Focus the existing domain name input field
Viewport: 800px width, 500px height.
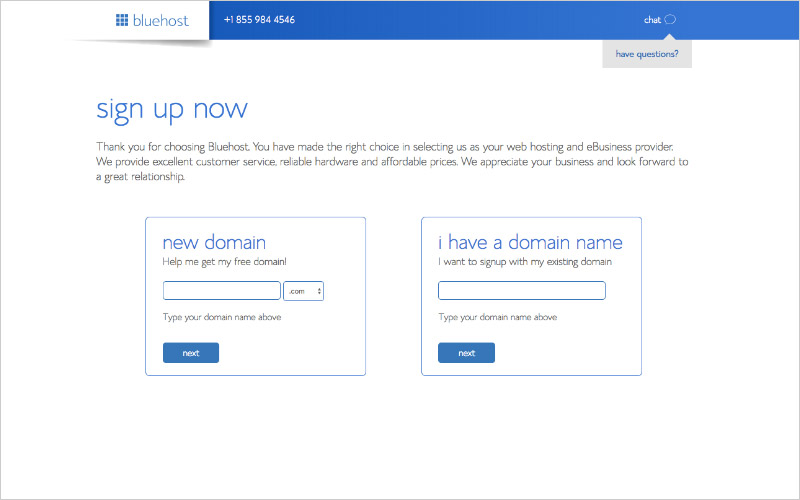[x=522, y=291]
